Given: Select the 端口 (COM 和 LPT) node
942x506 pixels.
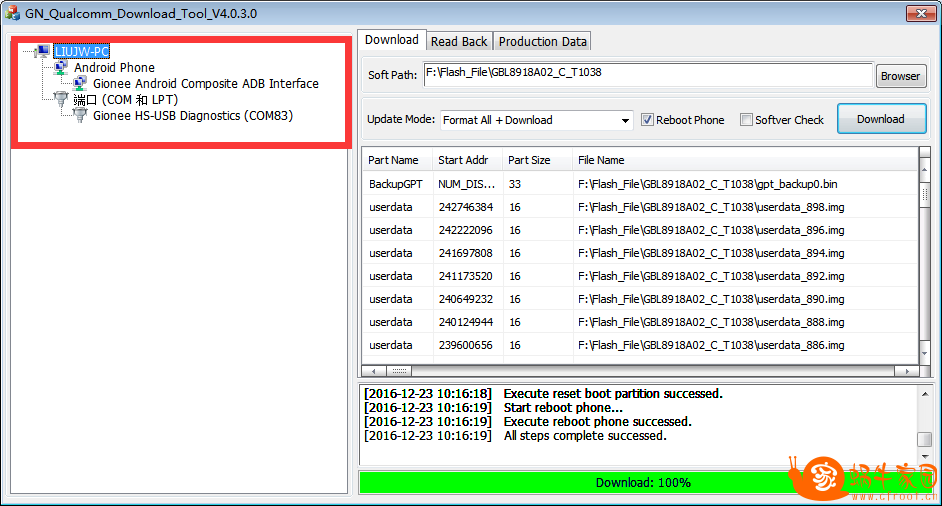Looking at the screenshot, I should 126,100.
